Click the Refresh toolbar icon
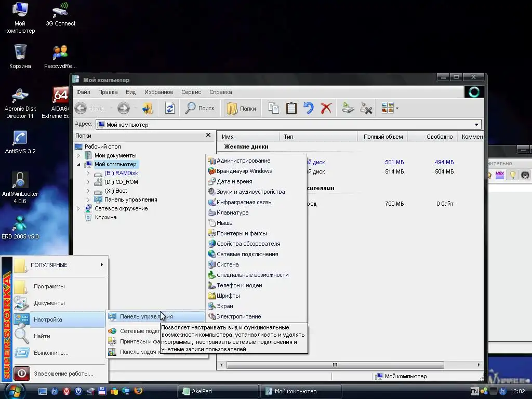The width and height of the screenshot is (532, 399). (x=170, y=109)
